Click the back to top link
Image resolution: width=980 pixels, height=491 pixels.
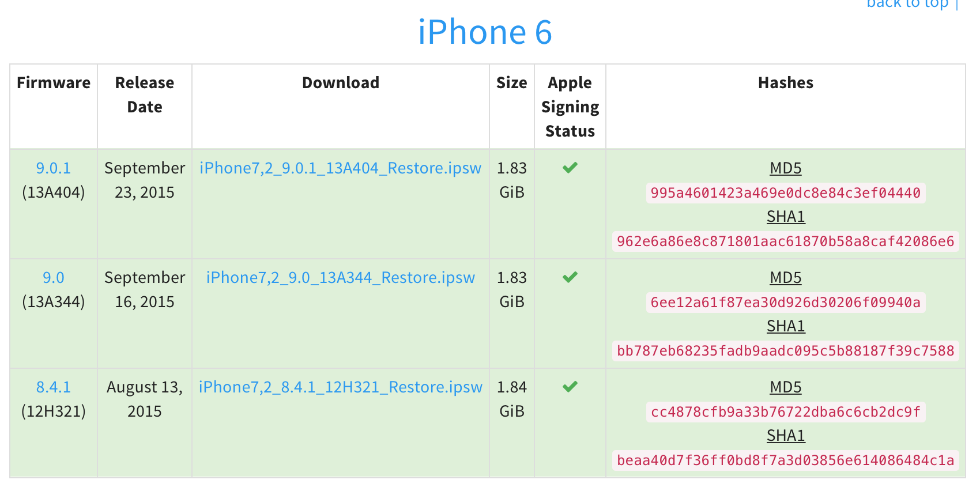907,4
